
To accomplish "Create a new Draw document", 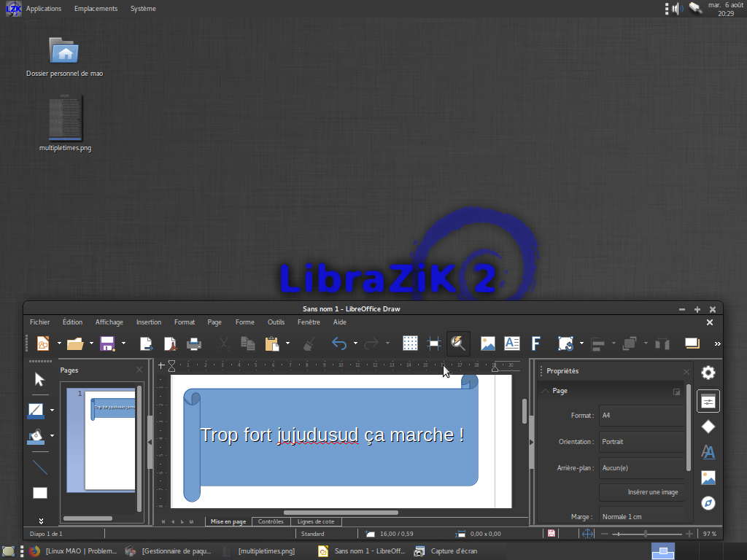I will pos(43,343).
